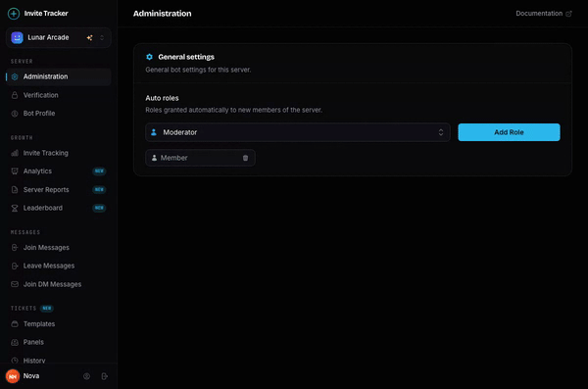Click the NEW badge next to Analytics
The width and height of the screenshot is (588, 389).
tap(99, 171)
